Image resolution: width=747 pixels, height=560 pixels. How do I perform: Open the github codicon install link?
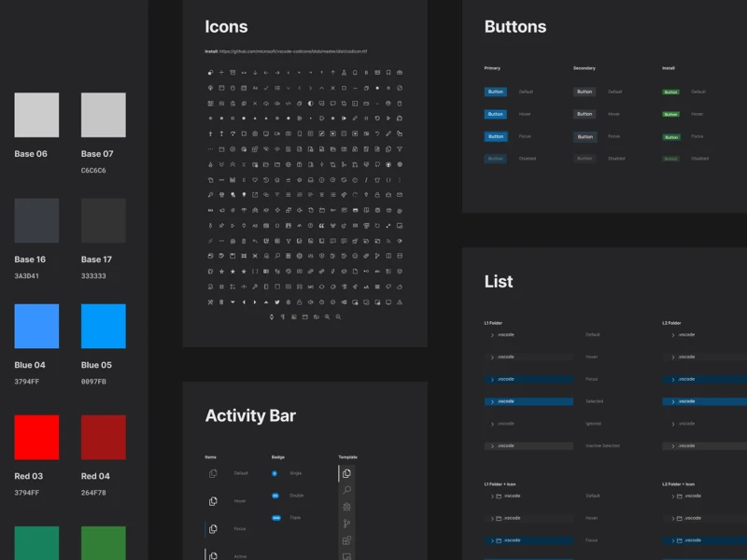coord(293,51)
